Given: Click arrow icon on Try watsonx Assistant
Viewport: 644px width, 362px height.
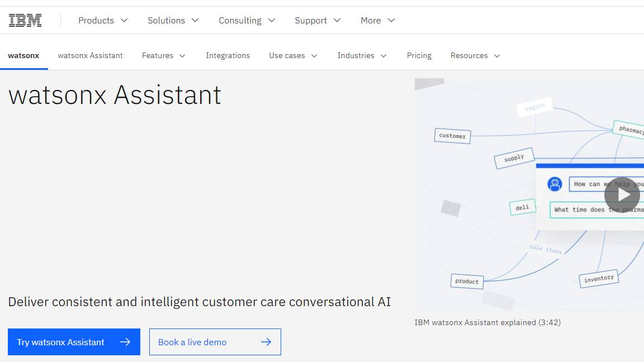Looking at the screenshot, I should (125, 342).
